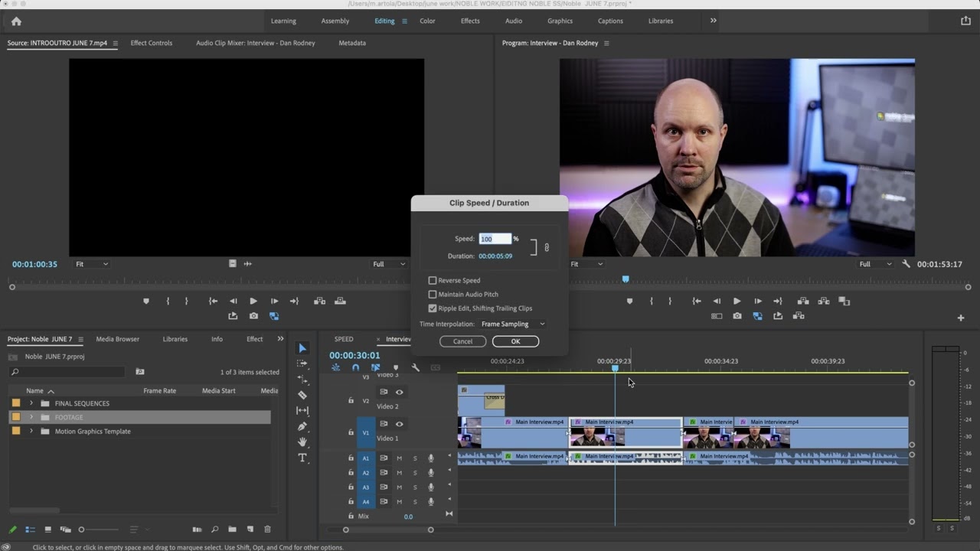Expand Motion Graphics Template bin
Screen dimensions: 980x551
click(31, 431)
